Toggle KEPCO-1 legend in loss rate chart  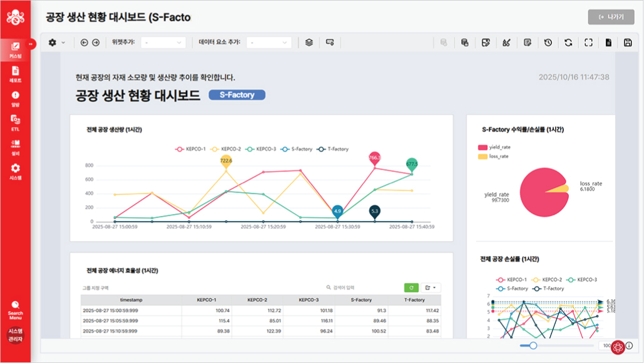click(x=511, y=280)
